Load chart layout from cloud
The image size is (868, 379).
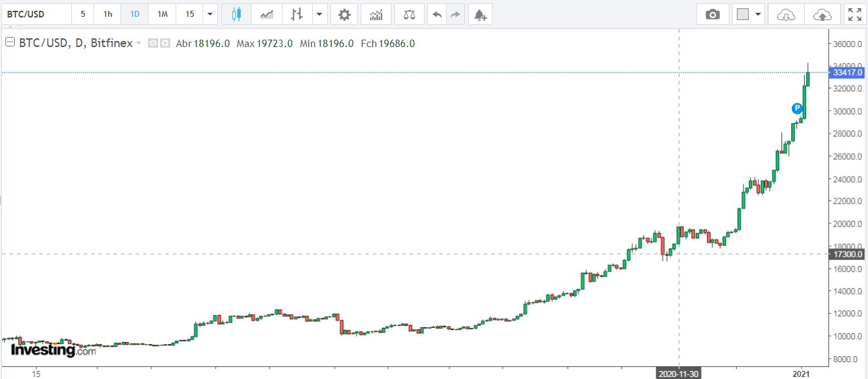[786, 14]
